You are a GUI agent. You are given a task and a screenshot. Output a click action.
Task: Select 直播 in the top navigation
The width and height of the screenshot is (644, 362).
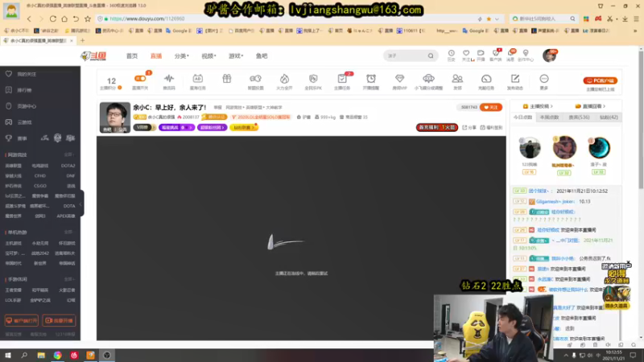[x=156, y=56]
